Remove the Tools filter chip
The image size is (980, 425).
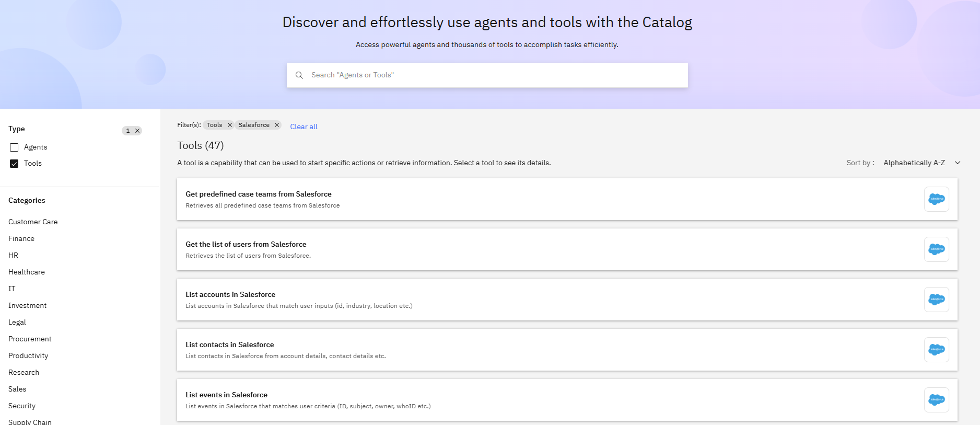[x=229, y=125]
